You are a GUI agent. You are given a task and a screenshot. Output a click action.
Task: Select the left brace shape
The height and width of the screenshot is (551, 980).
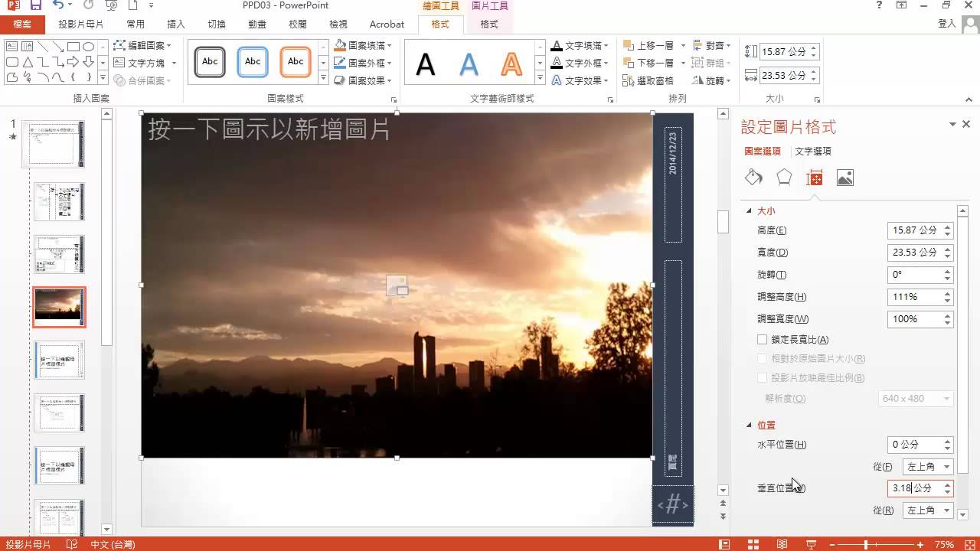pyautogui.click(x=73, y=77)
